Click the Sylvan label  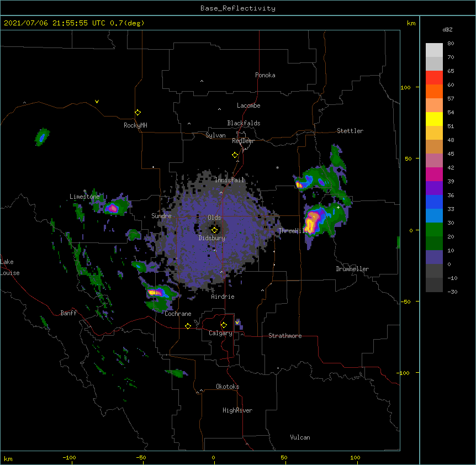click(215, 135)
